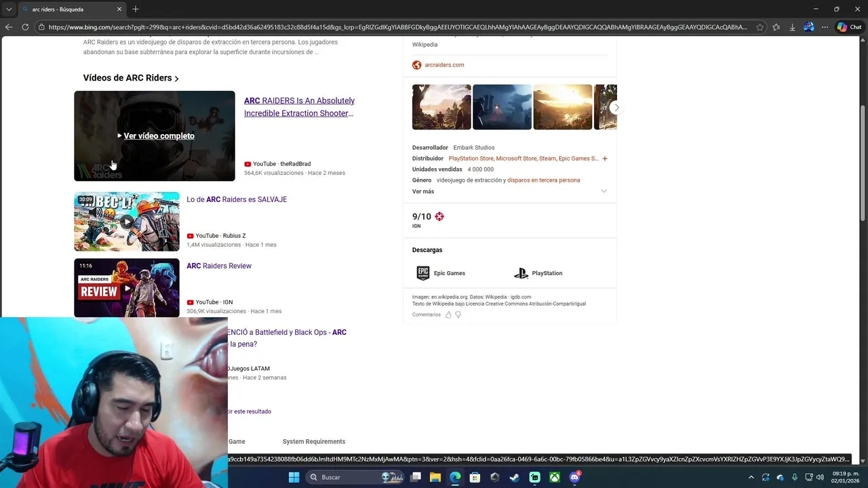Open the microphone tray icon
868x488 pixels.
(x=794, y=477)
